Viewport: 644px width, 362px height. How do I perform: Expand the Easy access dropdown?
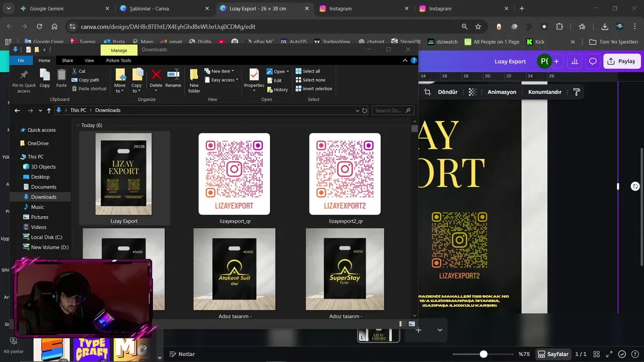point(221,80)
